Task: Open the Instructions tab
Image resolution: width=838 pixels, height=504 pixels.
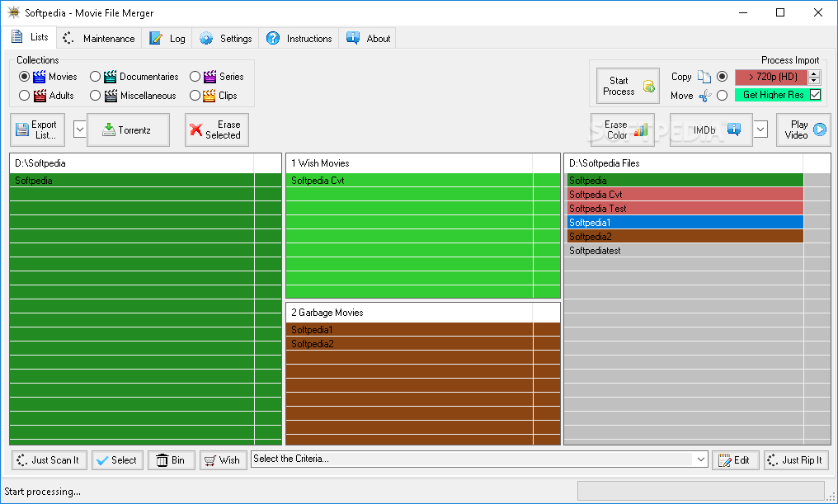Action: tap(299, 39)
